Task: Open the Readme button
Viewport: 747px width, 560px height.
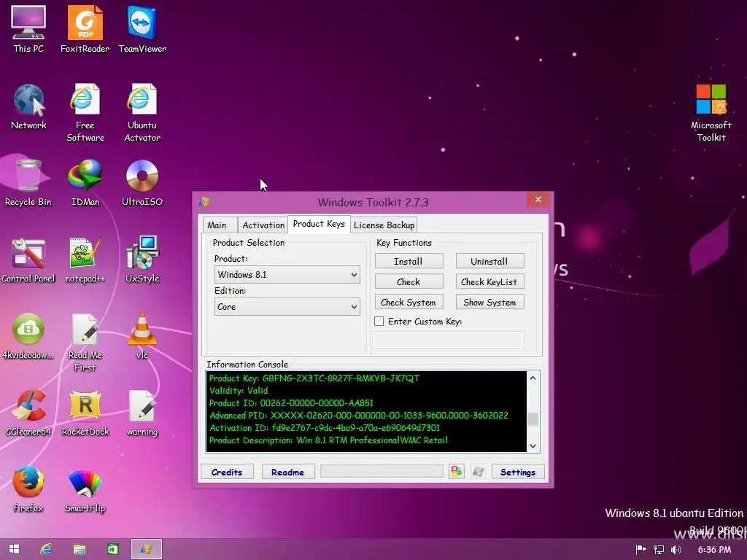Action: point(287,472)
